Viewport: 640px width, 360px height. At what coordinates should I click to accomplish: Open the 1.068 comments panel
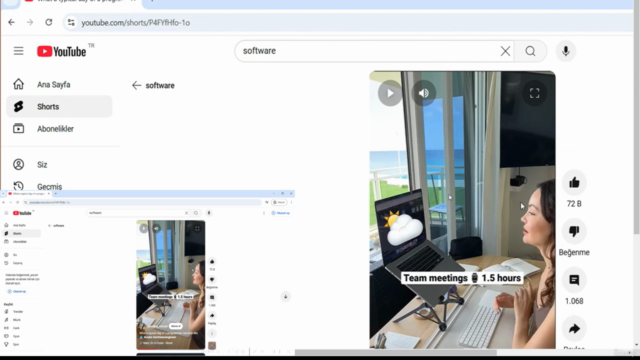coord(574,280)
